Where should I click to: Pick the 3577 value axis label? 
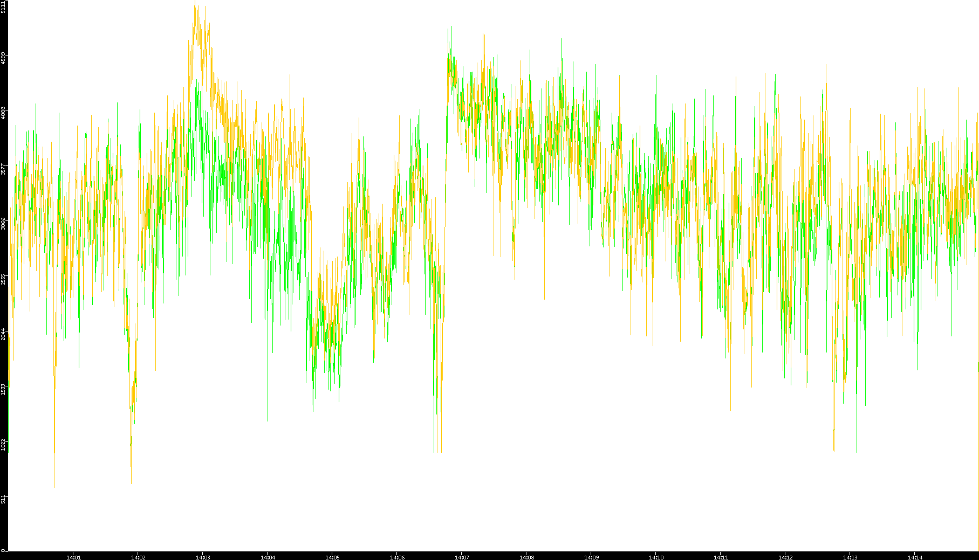(4, 169)
